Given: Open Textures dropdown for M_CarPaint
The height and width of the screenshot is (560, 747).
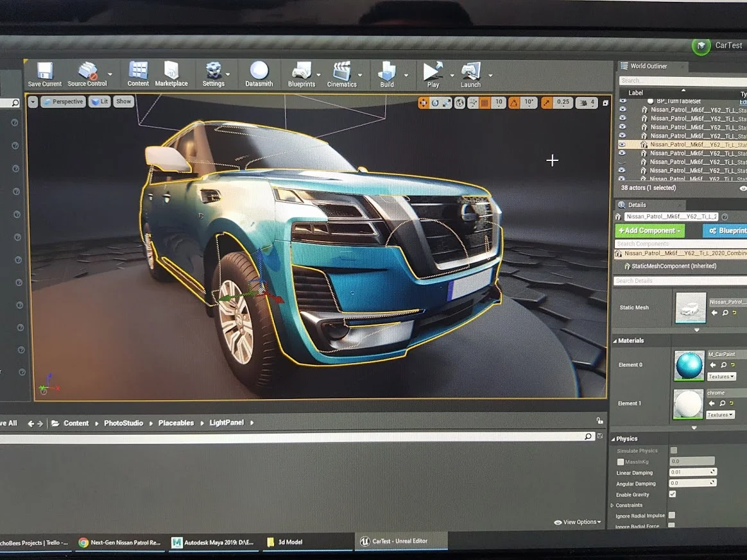Looking at the screenshot, I should [x=721, y=377].
